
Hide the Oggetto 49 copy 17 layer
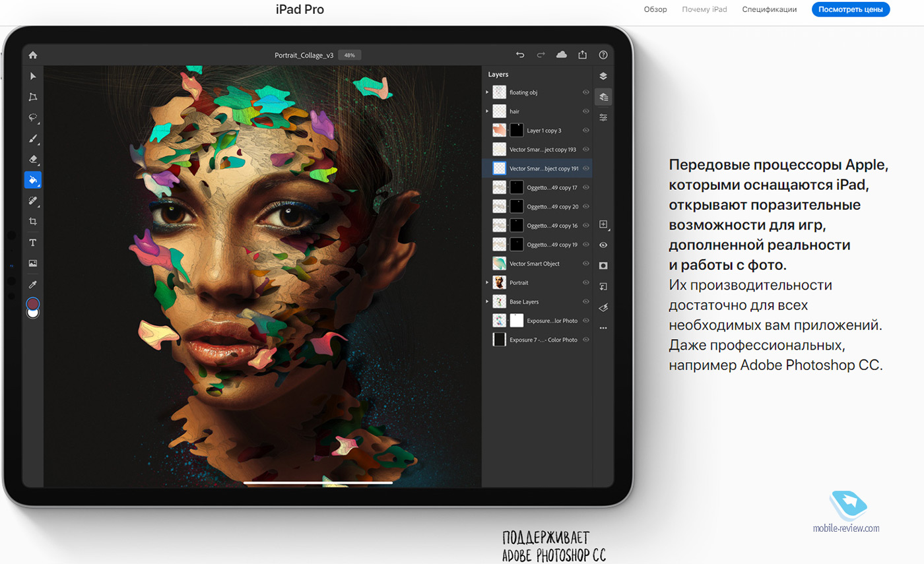[585, 187]
